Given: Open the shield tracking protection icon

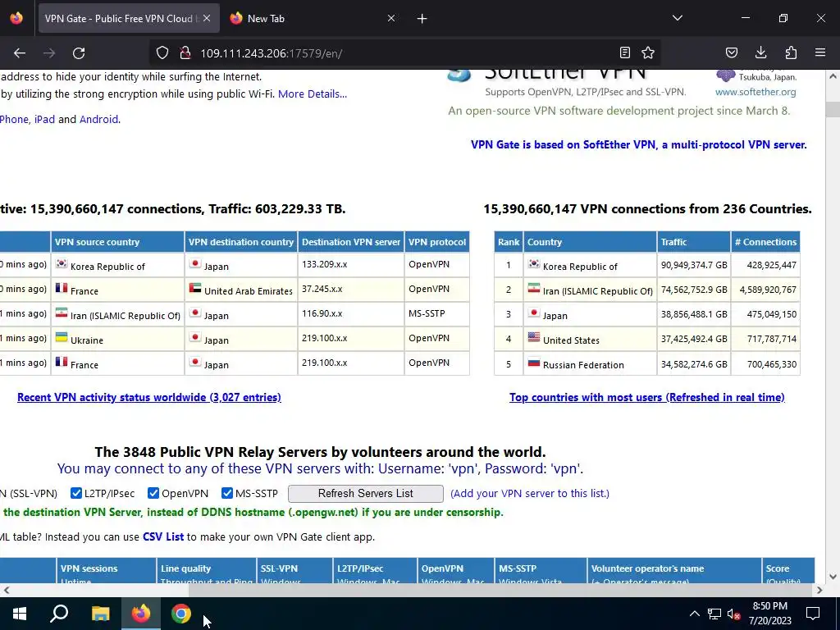Looking at the screenshot, I should (x=162, y=53).
